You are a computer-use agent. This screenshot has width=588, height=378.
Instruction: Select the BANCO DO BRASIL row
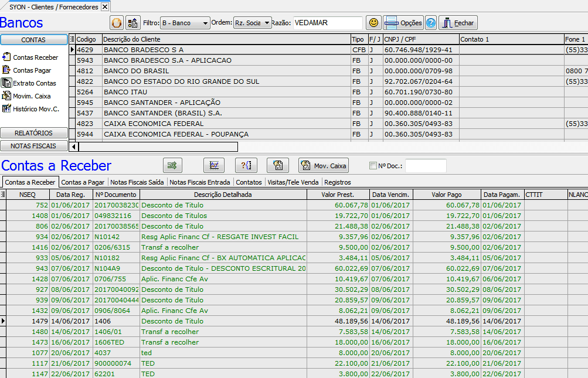coord(226,71)
